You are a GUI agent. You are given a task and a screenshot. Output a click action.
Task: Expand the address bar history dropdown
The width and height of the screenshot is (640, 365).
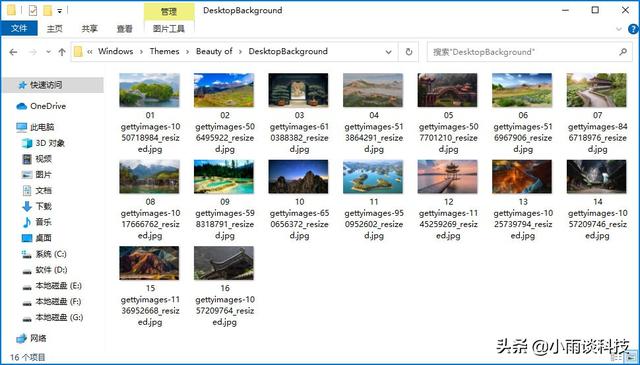tap(389, 52)
